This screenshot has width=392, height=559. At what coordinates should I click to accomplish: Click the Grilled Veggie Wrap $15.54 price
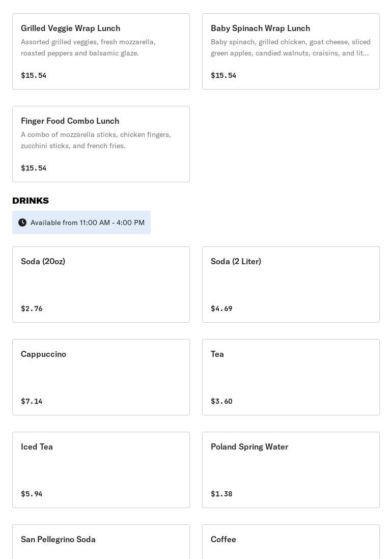click(34, 75)
